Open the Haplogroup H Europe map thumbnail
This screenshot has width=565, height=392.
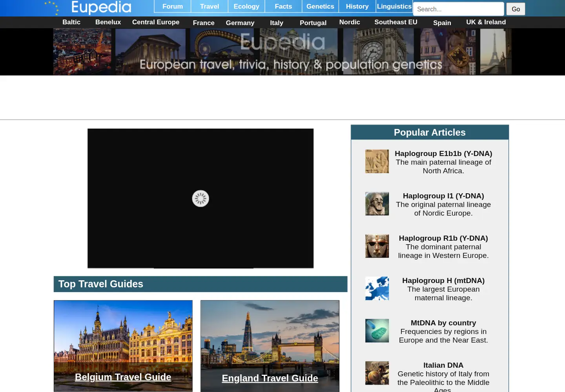pyautogui.click(x=377, y=288)
